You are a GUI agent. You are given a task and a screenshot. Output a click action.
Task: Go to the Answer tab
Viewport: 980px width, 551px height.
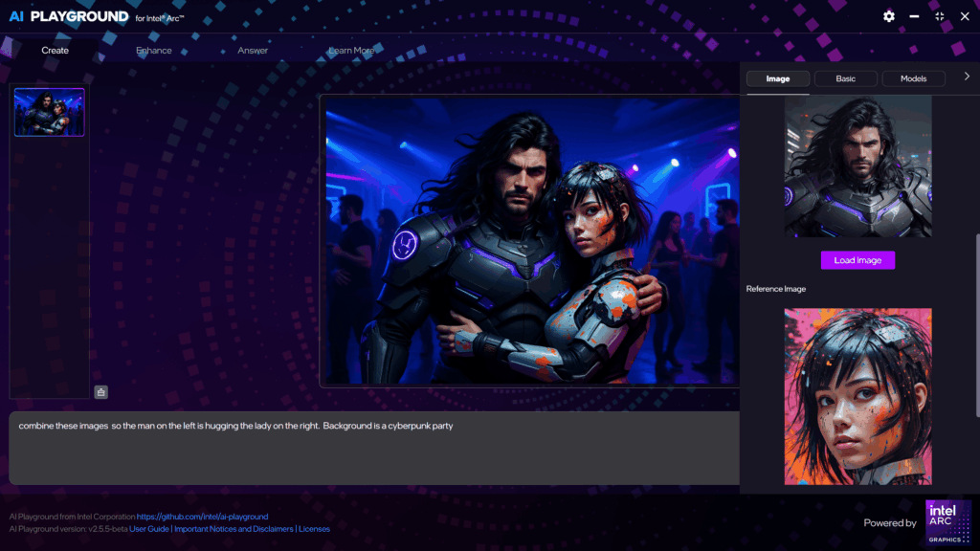[x=253, y=51]
